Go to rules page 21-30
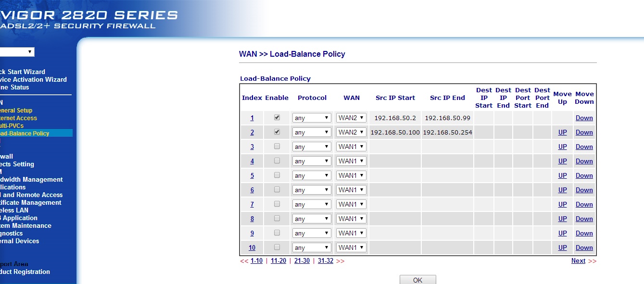Image resolution: width=644 pixels, height=284 pixels. coord(302,261)
